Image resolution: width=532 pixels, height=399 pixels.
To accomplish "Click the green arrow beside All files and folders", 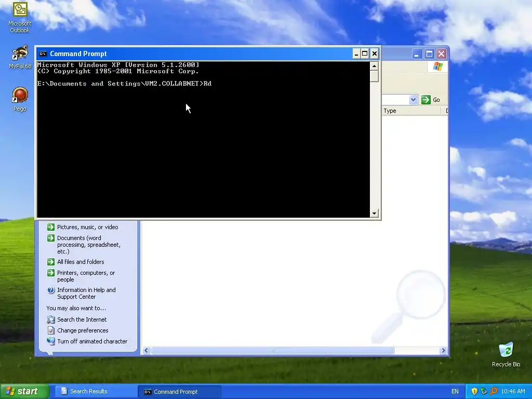I will (51, 262).
